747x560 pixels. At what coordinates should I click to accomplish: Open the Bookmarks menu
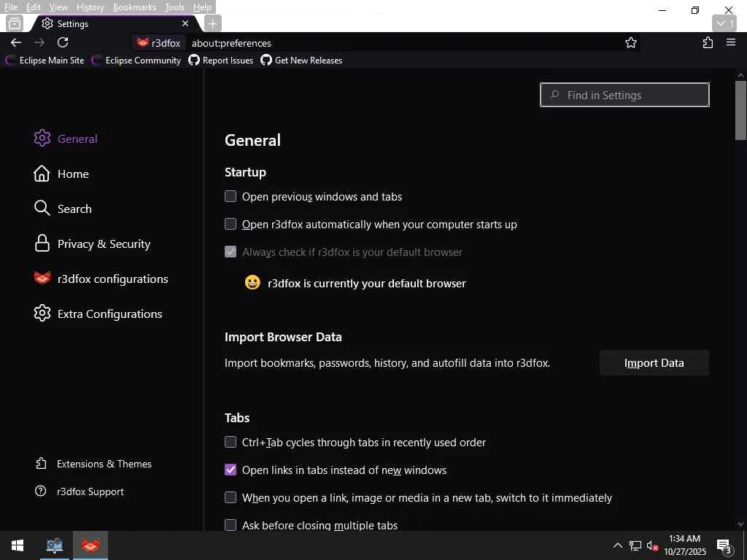click(x=134, y=7)
